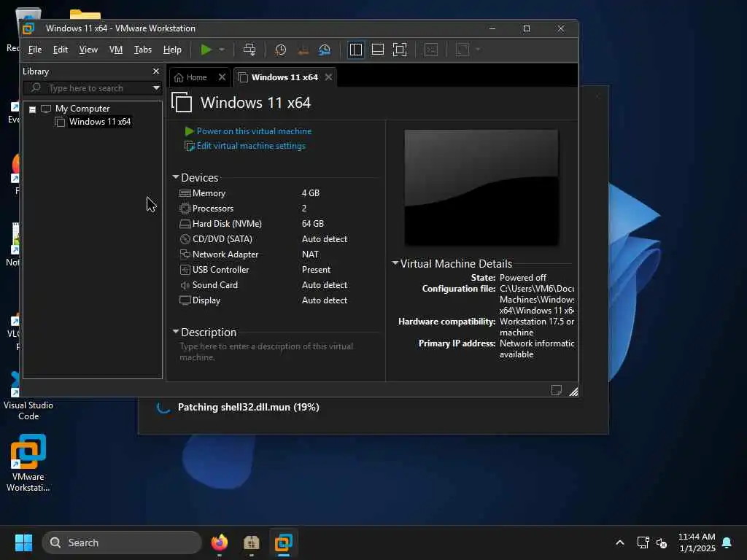Click the Send Ctrl+Alt+Del toolbar icon
The height and width of the screenshot is (560, 747).
[x=249, y=50]
